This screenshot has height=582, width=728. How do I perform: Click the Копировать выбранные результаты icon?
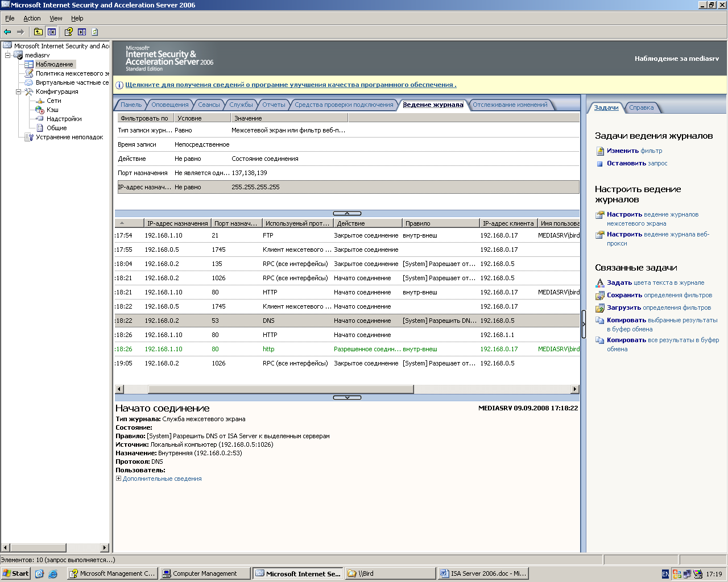[600, 321]
